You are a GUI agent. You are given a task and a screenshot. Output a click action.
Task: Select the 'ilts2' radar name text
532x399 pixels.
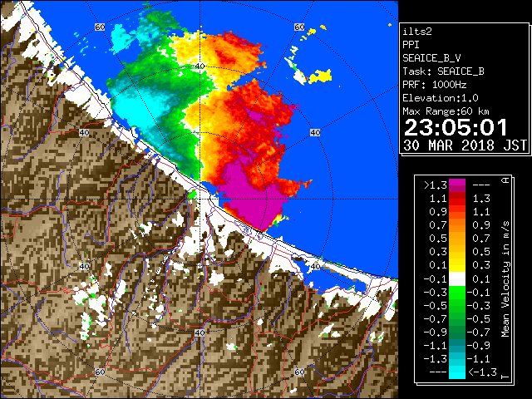click(417, 32)
